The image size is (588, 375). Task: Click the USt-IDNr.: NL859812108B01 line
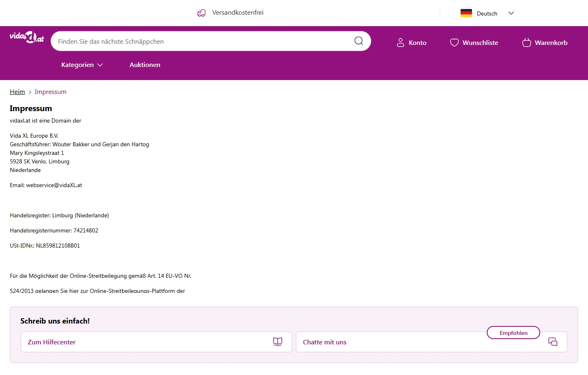45,246
